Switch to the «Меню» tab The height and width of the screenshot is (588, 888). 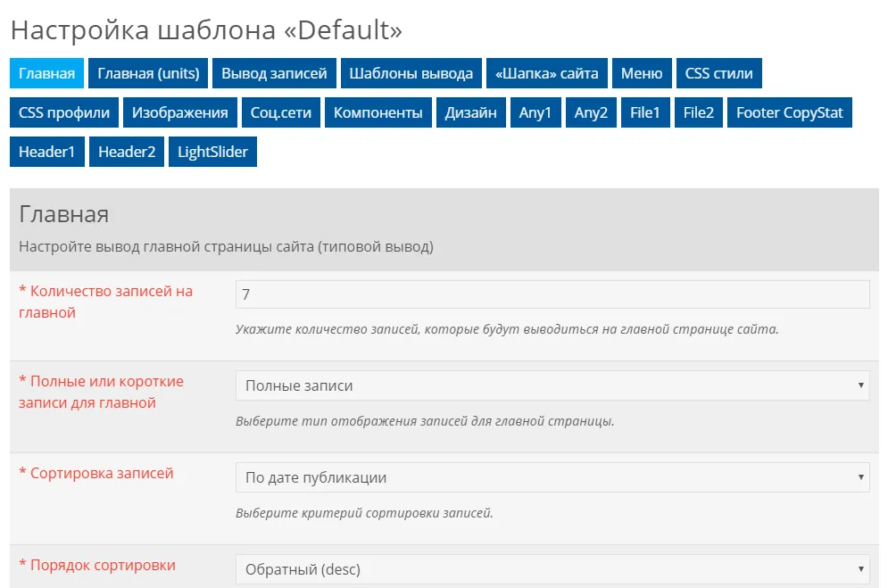(x=642, y=73)
